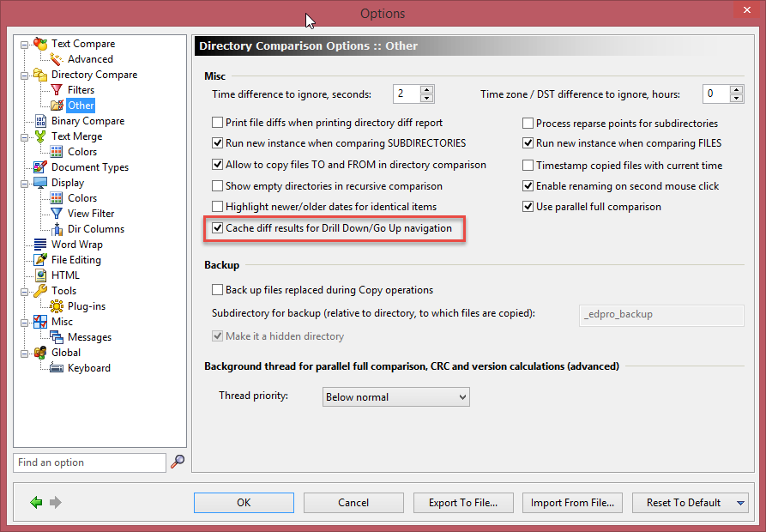Click the gray forward arrow
This screenshot has height=532, width=766.
tap(56, 502)
